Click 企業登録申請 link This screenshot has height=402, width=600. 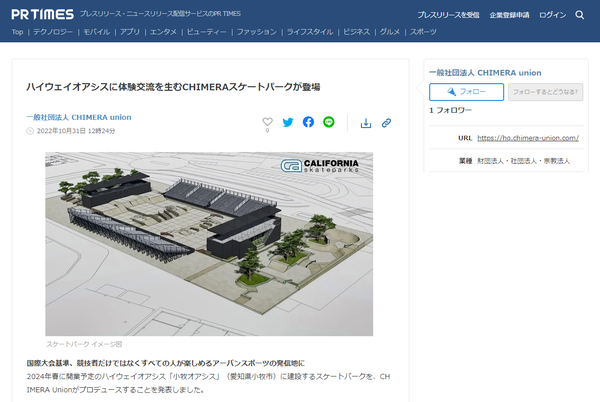(509, 15)
